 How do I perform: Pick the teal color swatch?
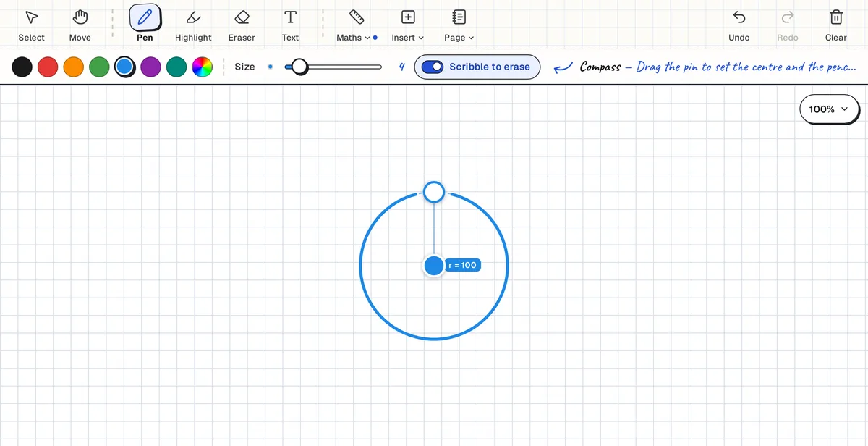pyautogui.click(x=176, y=67)
